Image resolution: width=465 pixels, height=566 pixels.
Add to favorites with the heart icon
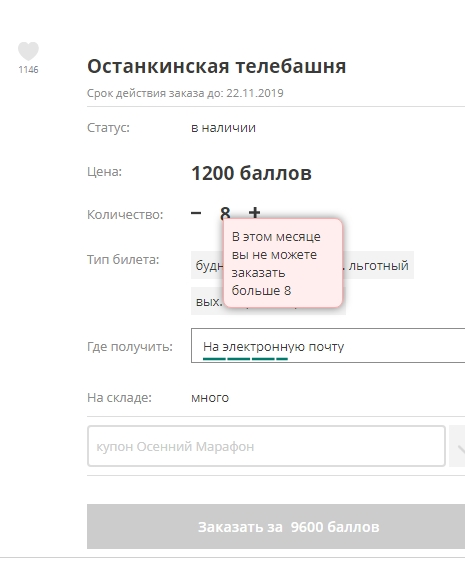click(29, 51)
